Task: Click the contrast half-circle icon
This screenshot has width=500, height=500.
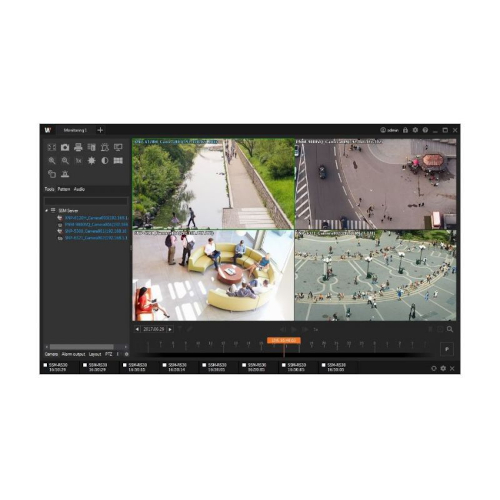Action: pos(105,161)
